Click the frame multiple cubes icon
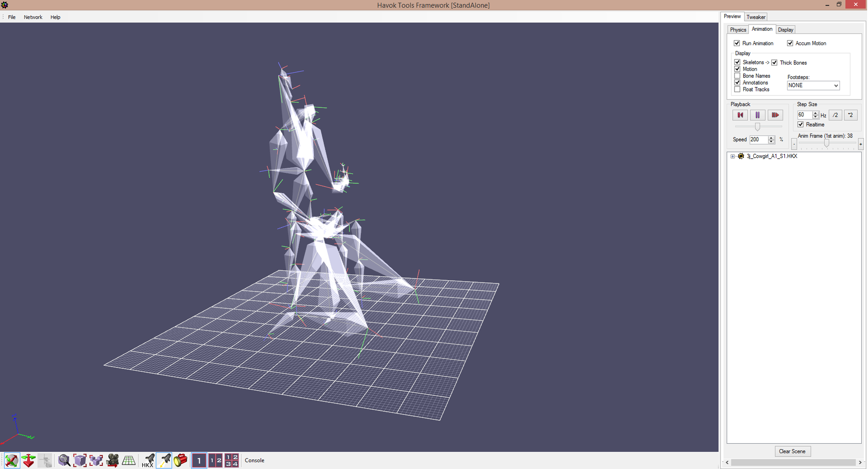The width and height of the screenshot is (868, 469). tap(96, 460)
